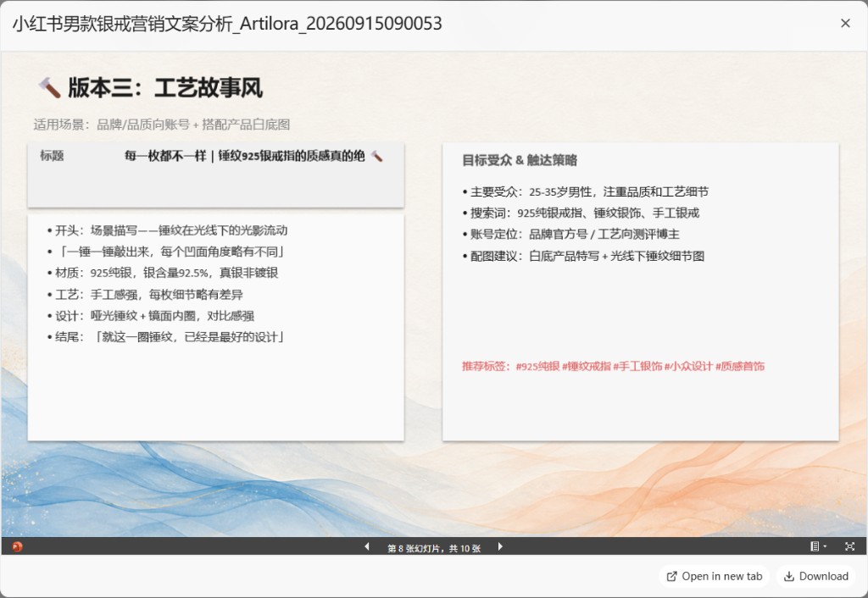Click the hammer icon beside 版本三 title

49,87
